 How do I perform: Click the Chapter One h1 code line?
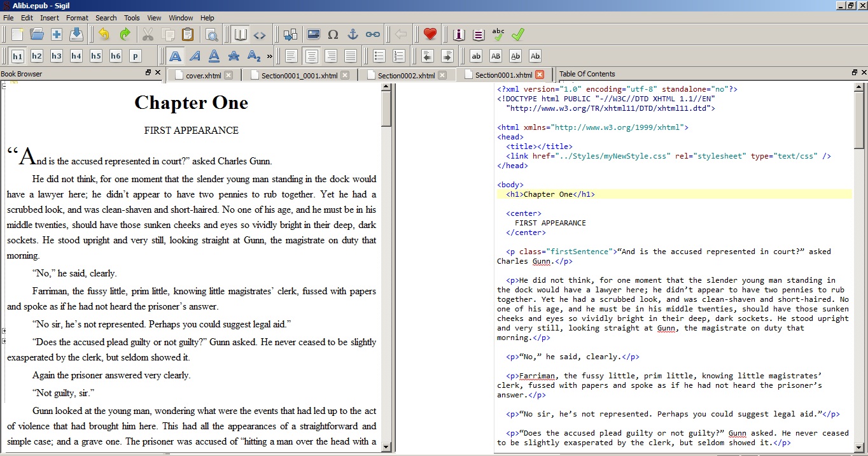(x=551, y=194)
